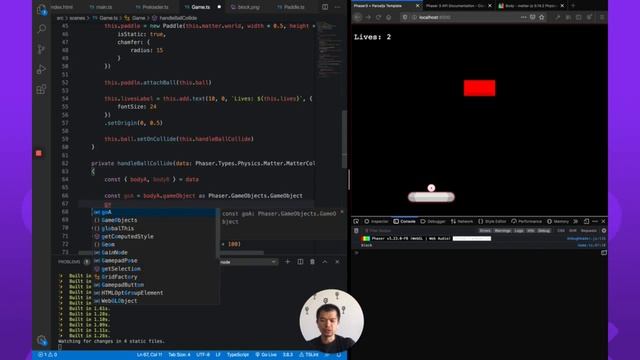Click the element picker in DevTools
The image size is (640, 360).
point(356,221)
